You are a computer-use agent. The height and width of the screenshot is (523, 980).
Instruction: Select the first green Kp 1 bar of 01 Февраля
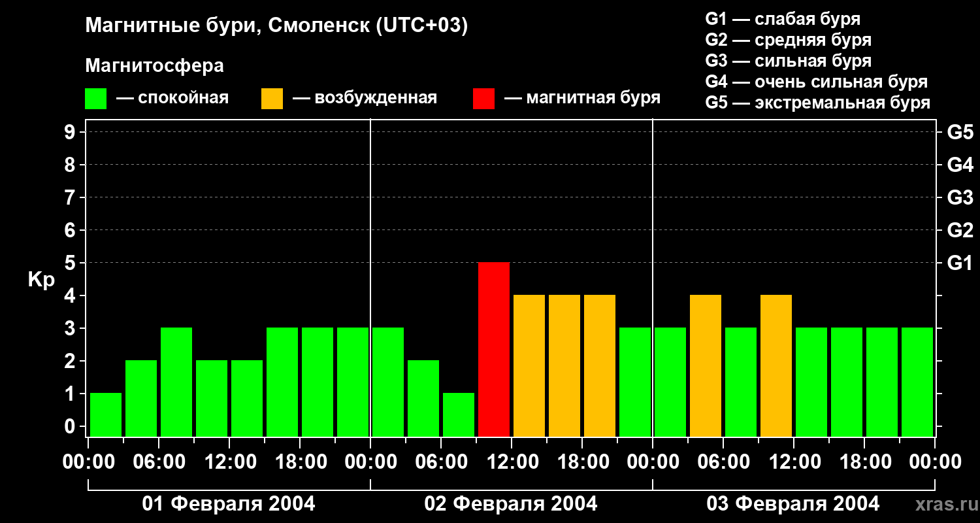point(106,414)
